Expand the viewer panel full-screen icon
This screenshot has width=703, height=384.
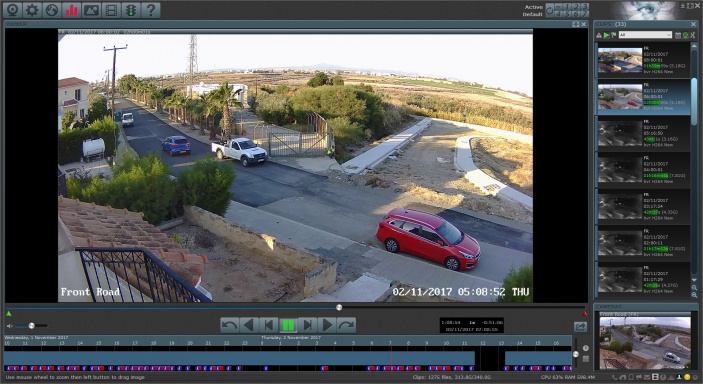click(x=576, y=24)
